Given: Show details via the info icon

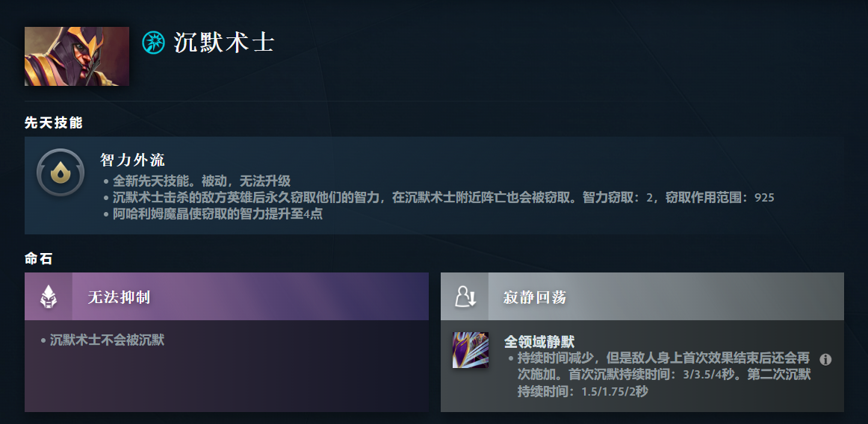Looking at the screenshot, I should tap(825, 360).
